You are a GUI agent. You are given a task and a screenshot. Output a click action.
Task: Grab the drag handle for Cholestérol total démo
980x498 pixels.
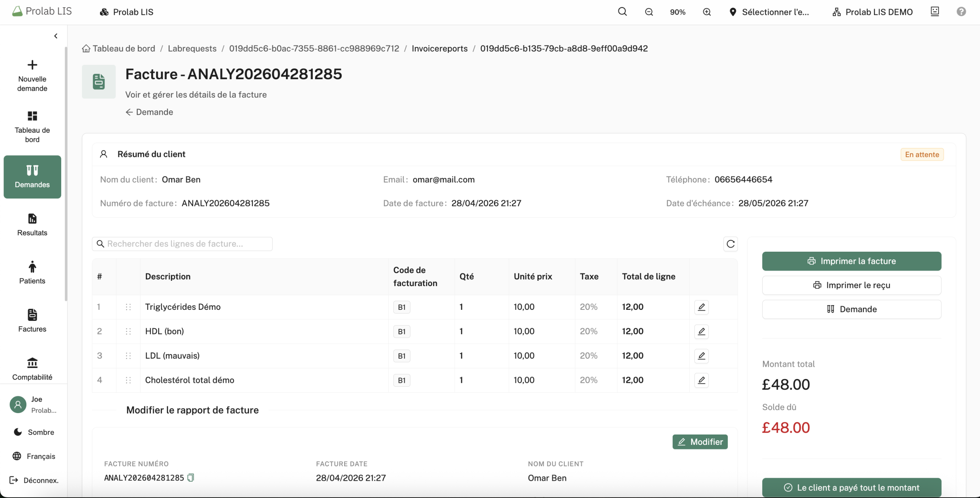tap(128, 380)
